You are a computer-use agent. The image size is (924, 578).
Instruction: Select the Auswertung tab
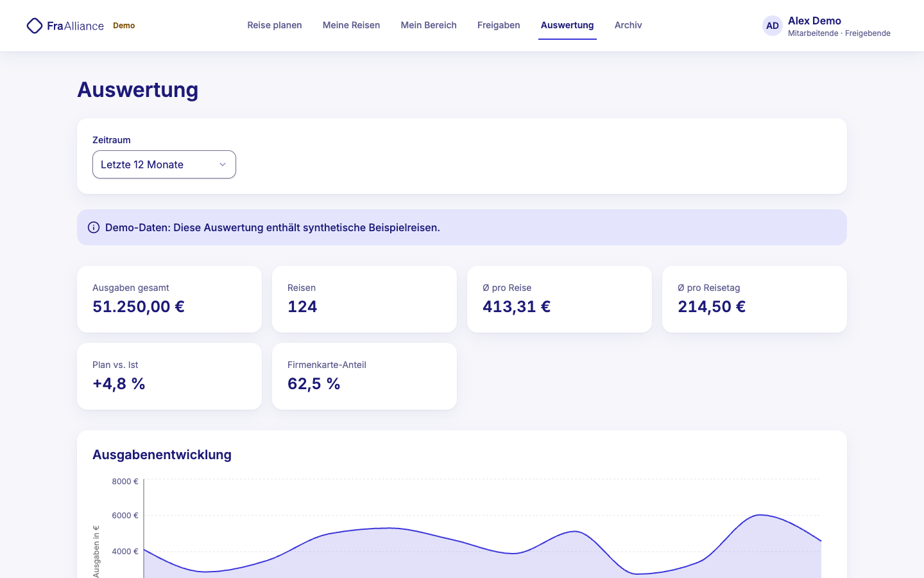[567, 25]
